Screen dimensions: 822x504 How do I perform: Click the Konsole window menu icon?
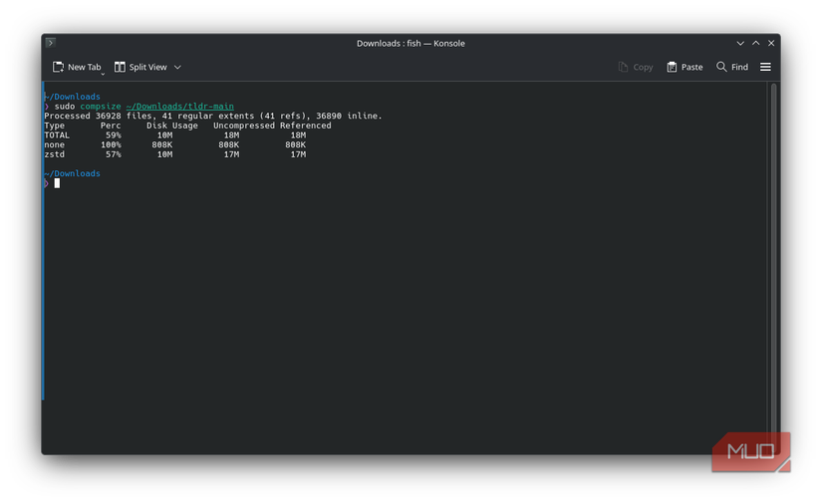pyautogui.click(x=51, y=43)
